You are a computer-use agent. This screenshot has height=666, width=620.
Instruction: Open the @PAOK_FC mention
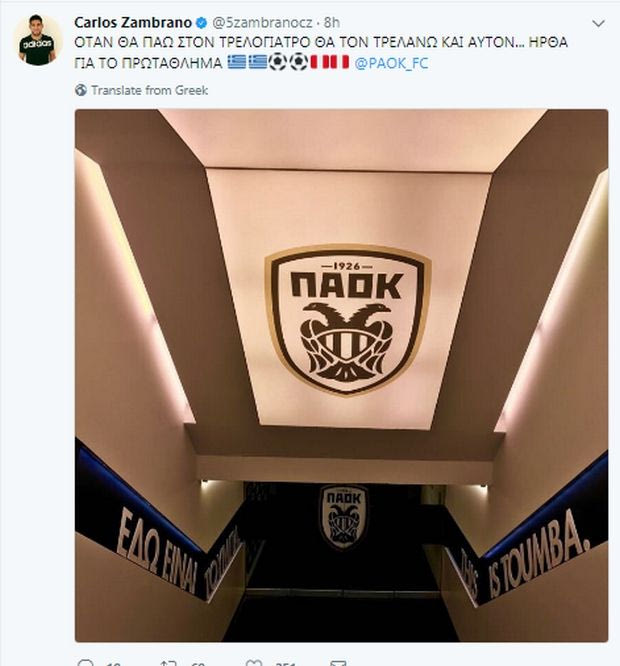tap(391, 63)
